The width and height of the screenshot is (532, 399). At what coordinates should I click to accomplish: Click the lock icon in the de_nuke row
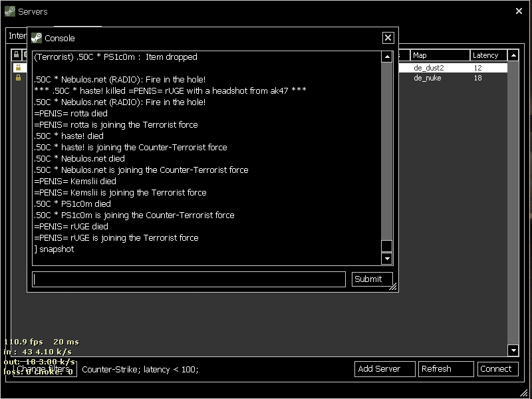pos(19,78)
